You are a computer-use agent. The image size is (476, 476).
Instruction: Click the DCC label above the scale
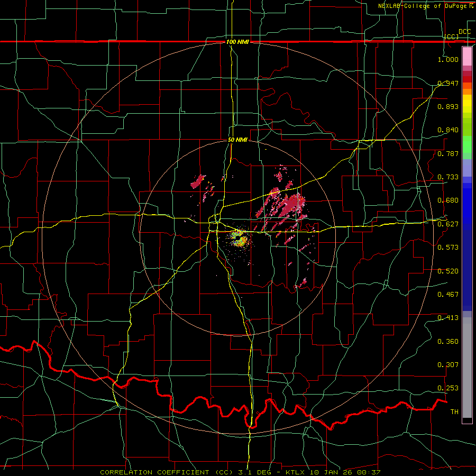click(x=464, y=32)
